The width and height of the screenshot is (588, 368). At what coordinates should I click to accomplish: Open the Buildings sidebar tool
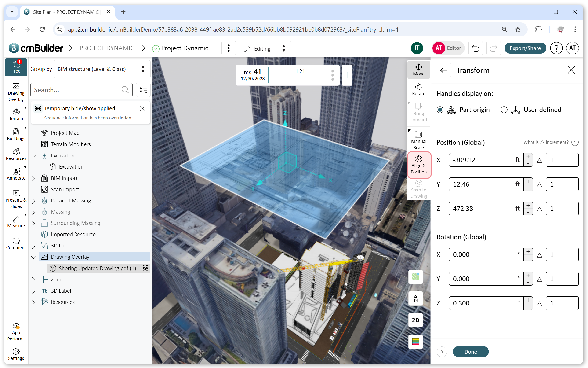pos(16,134)
